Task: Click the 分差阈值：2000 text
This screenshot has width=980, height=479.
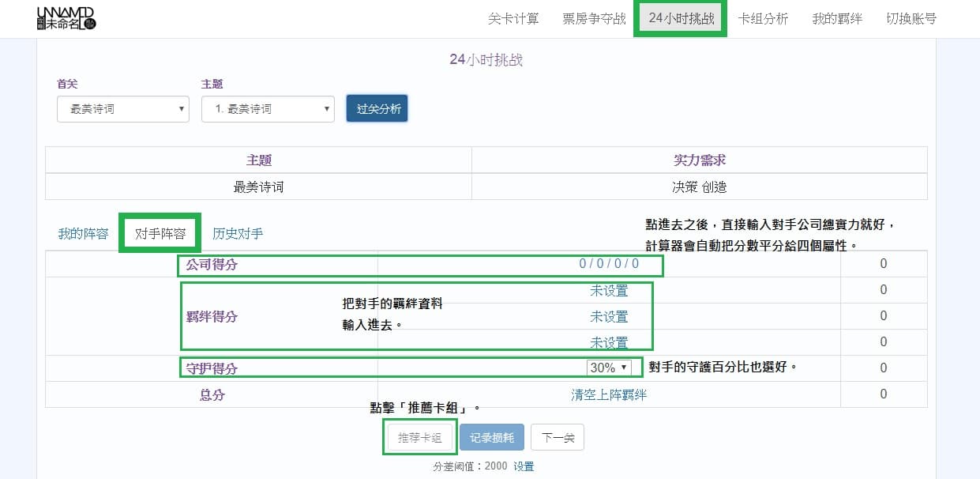Action: pyautogui.click(x=470, y=466)
